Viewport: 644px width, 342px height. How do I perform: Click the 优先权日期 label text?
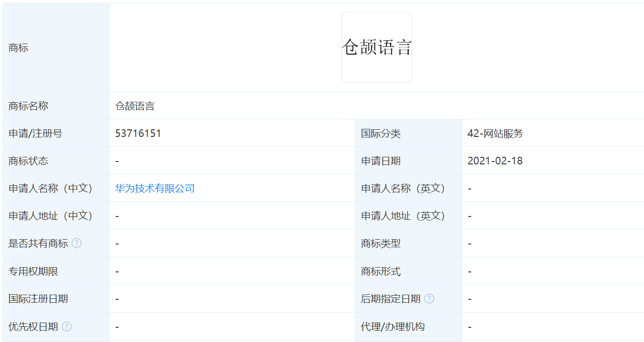tap(33, 326)
